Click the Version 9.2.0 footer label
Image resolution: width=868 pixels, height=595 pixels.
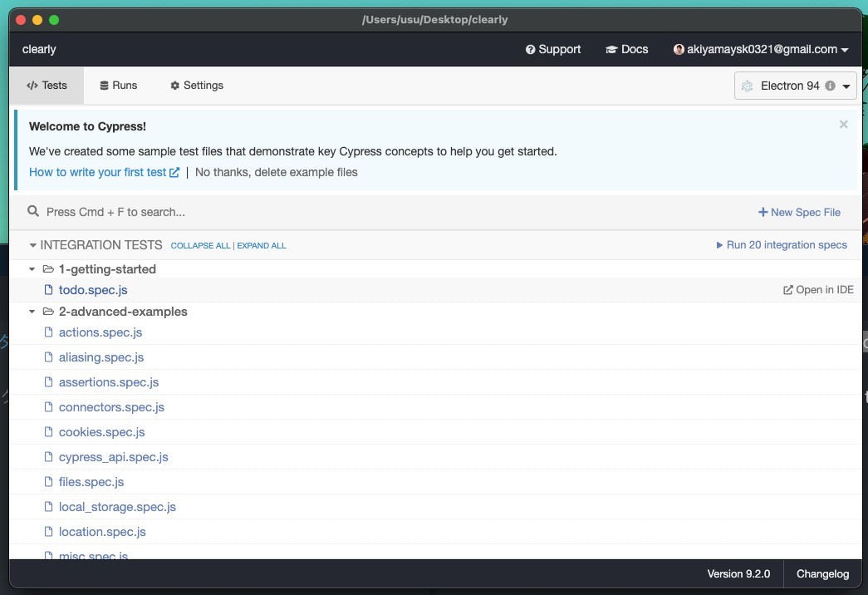coord(738,574)
